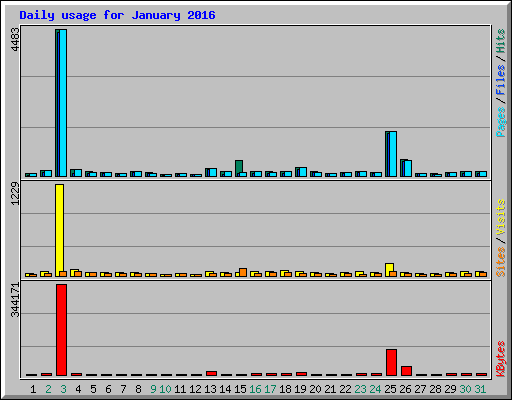Click day label 13 on the axis
This screenshot has height=400, width=512.
click(210, 389)
